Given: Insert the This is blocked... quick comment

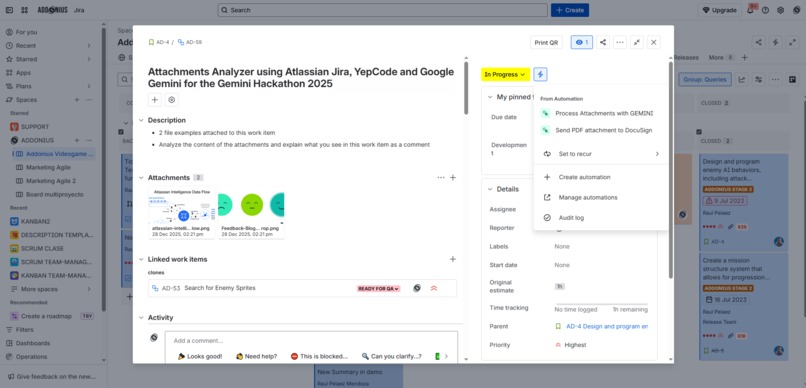Looking at the screenshot, I should click(x=319, y=356).
